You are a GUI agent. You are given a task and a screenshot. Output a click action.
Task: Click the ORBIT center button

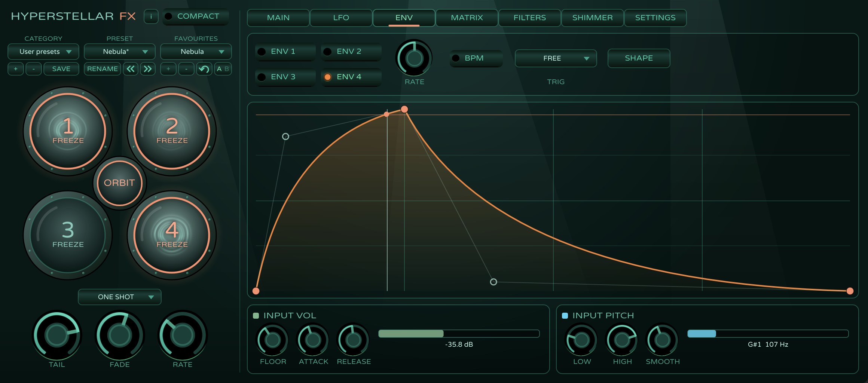(119, 183)
